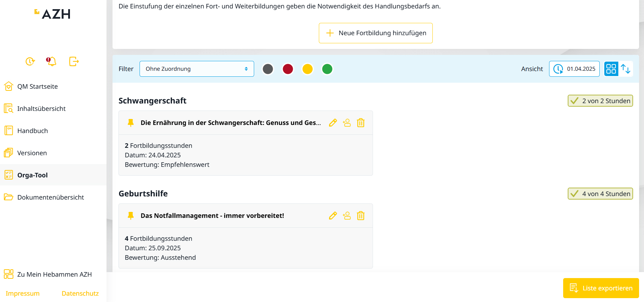Click Neue Fortbildung hinzufügen button
644x302 pixels.
click(x=375, y=33)
